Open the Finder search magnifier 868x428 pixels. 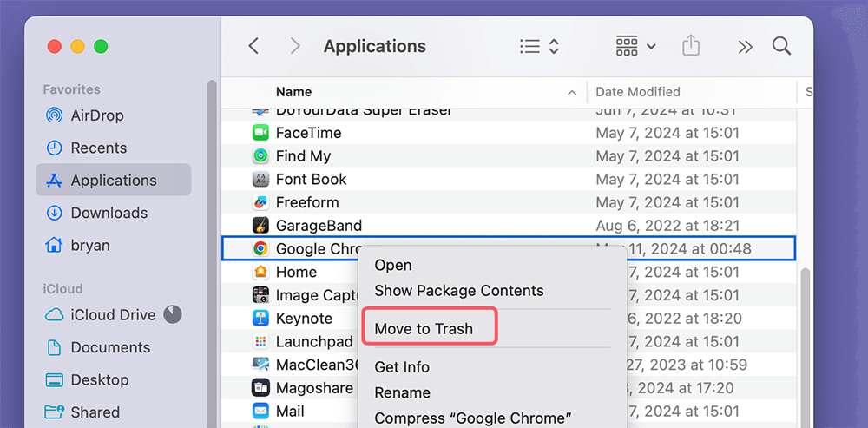(782, 46)
